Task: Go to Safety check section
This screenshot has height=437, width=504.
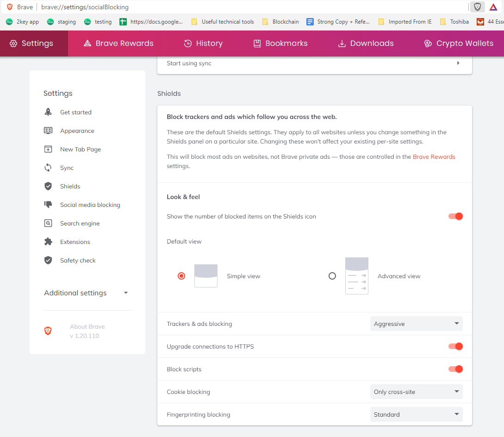Action: point(78,261)
